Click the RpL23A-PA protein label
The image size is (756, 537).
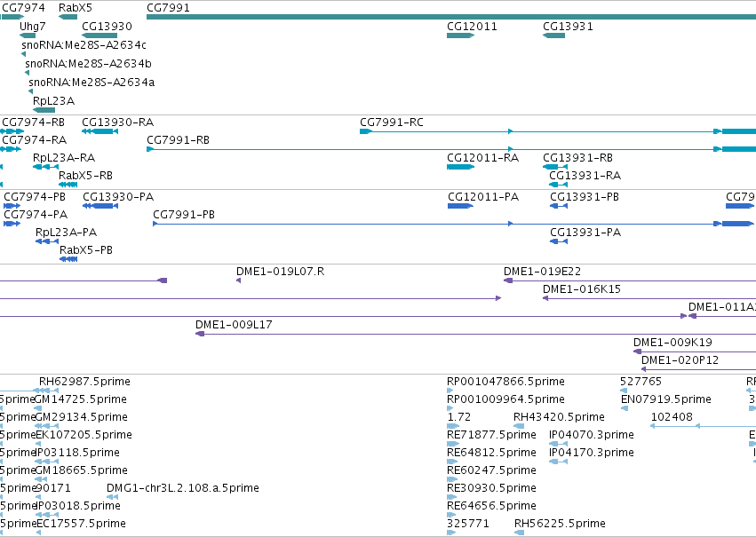point(66,233)
